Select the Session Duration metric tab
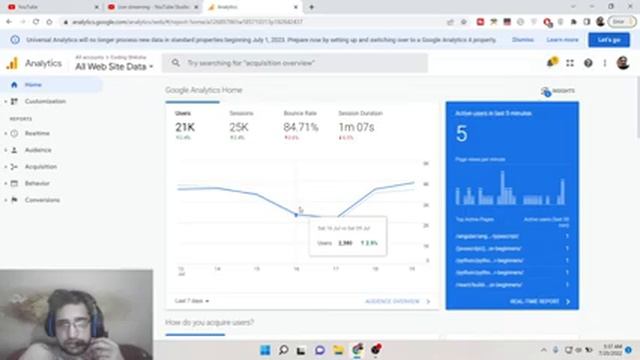Image resolution: width=640 pixels, height=360 pixels. click(360, 125)
